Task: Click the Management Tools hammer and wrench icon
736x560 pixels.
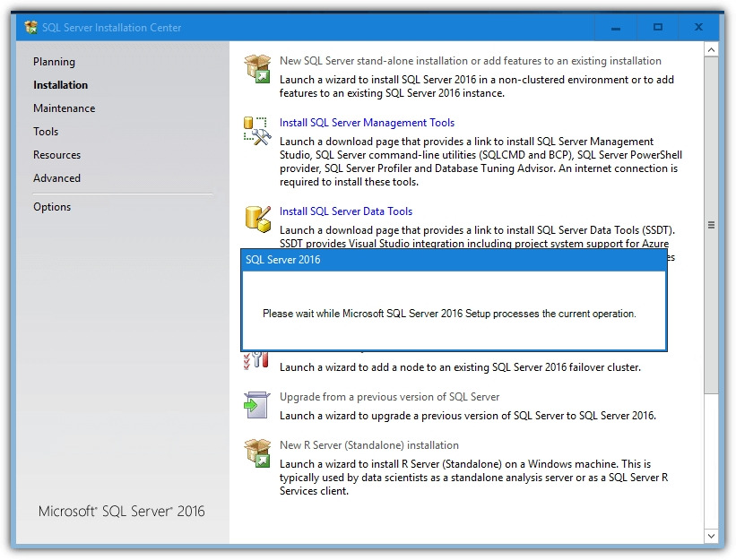Action: [x=257, y=131]
